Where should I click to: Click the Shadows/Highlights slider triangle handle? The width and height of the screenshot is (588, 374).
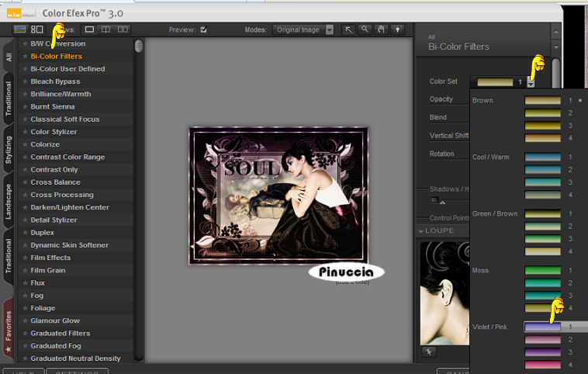coord(442,203)
